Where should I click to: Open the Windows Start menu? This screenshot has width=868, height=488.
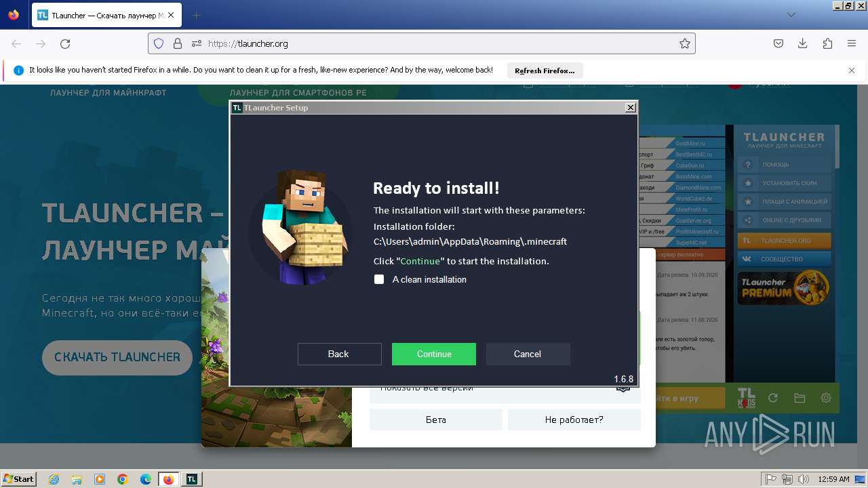tap(19, 479)
